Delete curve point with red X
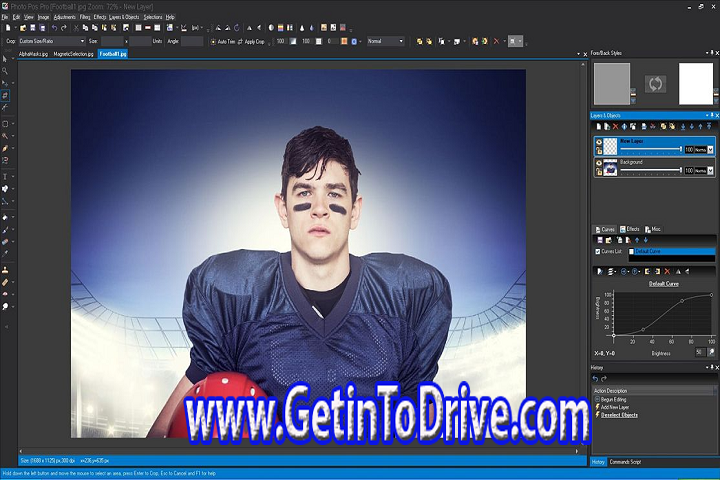The image size is (720, 480). point(667,271)
